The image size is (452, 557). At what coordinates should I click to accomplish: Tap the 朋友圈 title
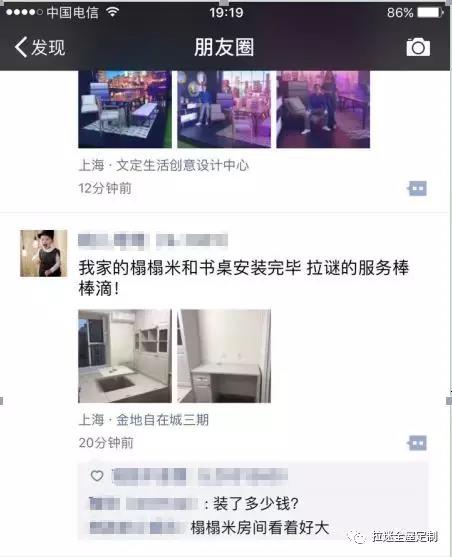pos(224,47)
